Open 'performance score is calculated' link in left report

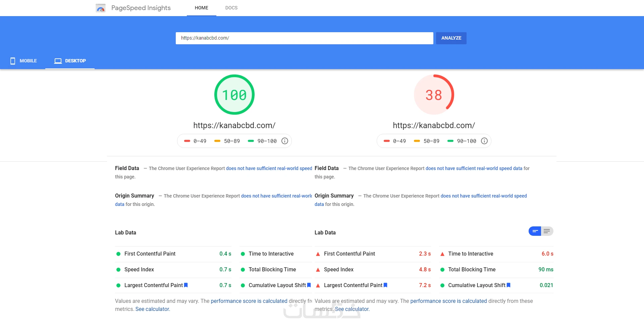[249, 301]
